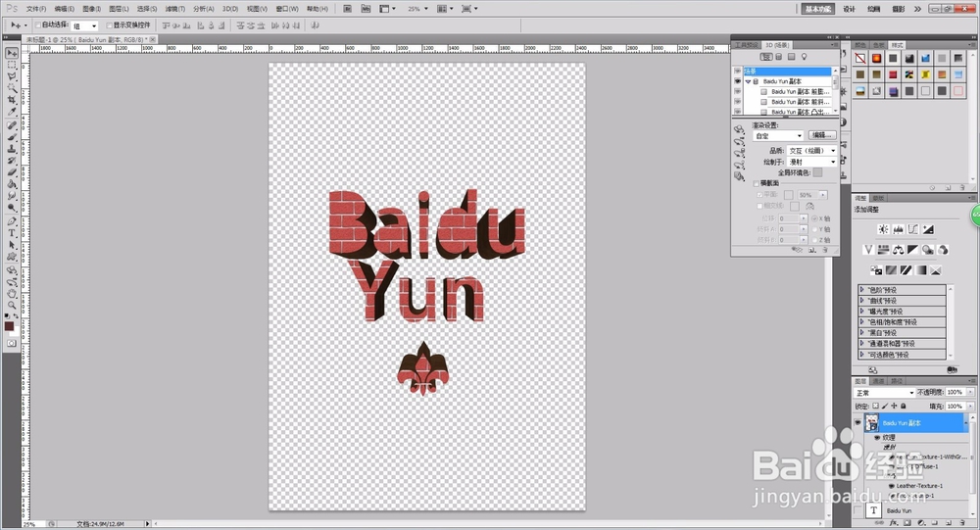
Task: Filter 3D panel by whole scene
Action: point(765,57)
